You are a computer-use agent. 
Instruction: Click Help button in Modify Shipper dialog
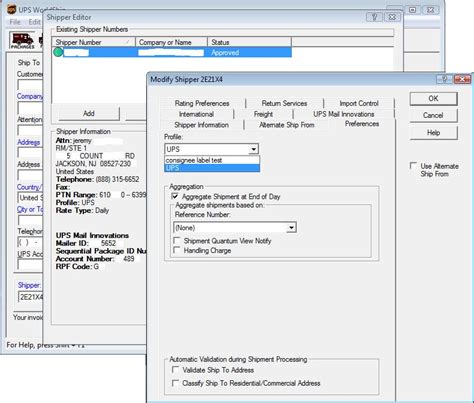tap(433, 133)
